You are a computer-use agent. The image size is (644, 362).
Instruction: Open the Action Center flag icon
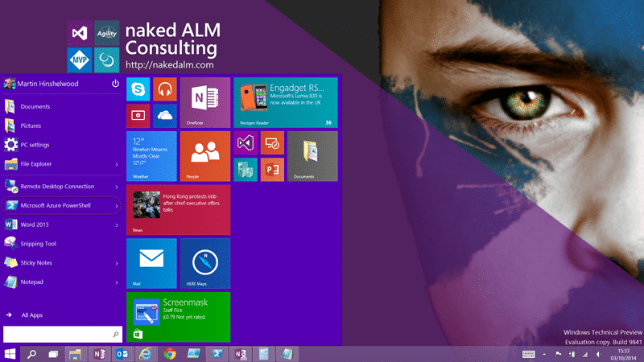tap(558, 354)
